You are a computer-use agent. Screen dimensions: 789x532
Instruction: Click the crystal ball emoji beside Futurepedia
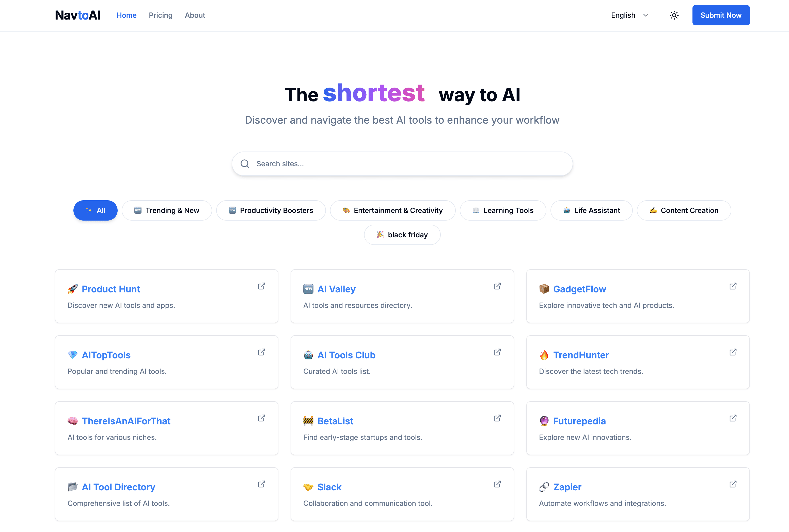(544, 421)
